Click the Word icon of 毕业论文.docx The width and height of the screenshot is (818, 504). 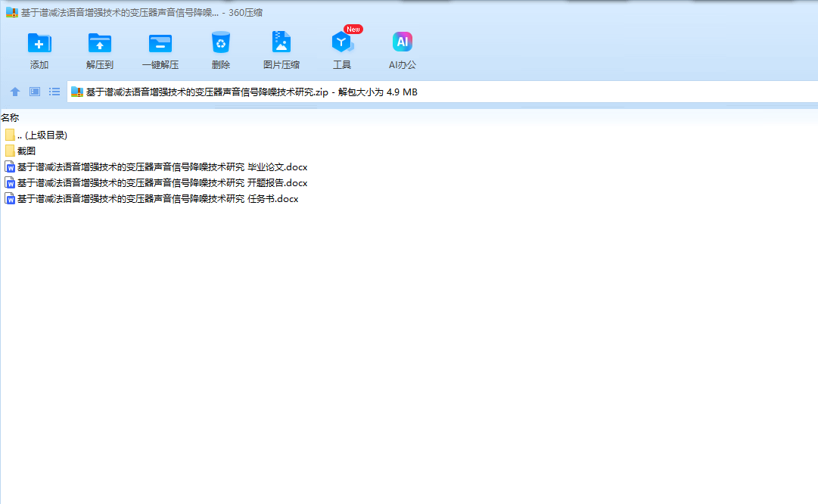click(9, 167)
